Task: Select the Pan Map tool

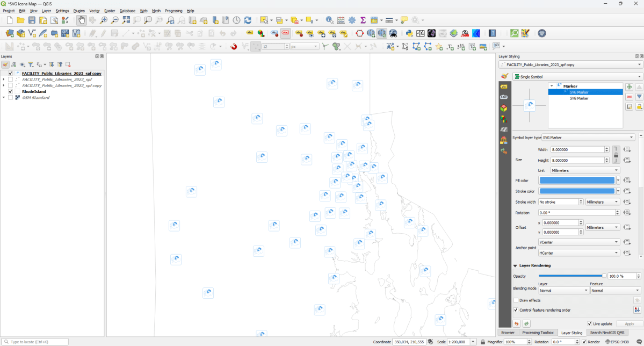Action: (x=82, y=20)
